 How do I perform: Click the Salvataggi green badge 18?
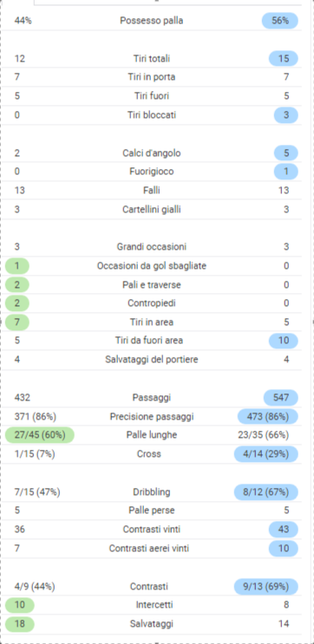(x=20, y=624)
